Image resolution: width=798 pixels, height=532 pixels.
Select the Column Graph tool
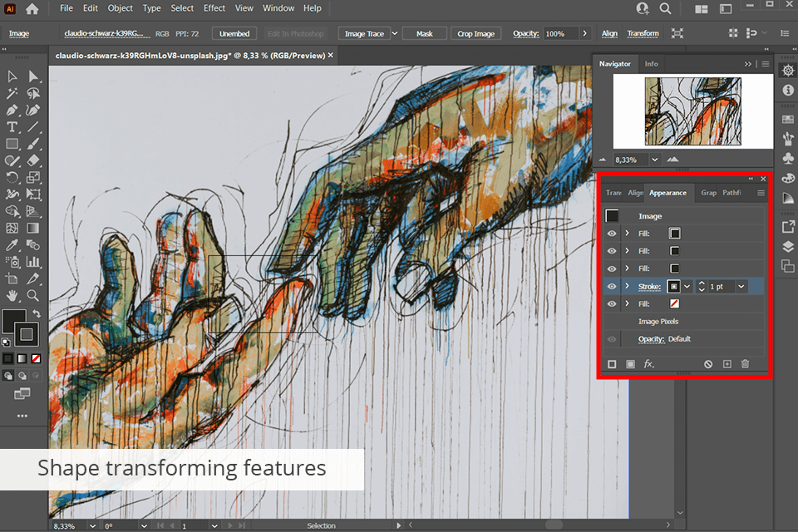tap(33, 262)
